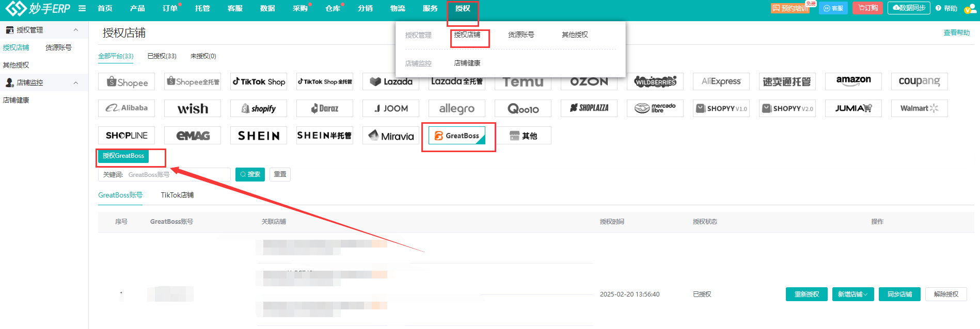Viewport: 980px width, 329px height.
Task: Click the 重新授权 button
Action: point(807,294)
